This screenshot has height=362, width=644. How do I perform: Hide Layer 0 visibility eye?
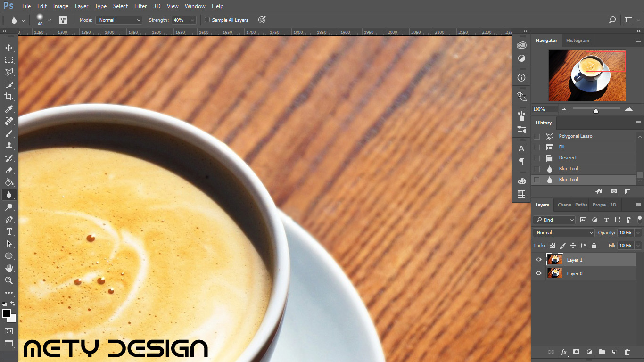coord(538,273)
